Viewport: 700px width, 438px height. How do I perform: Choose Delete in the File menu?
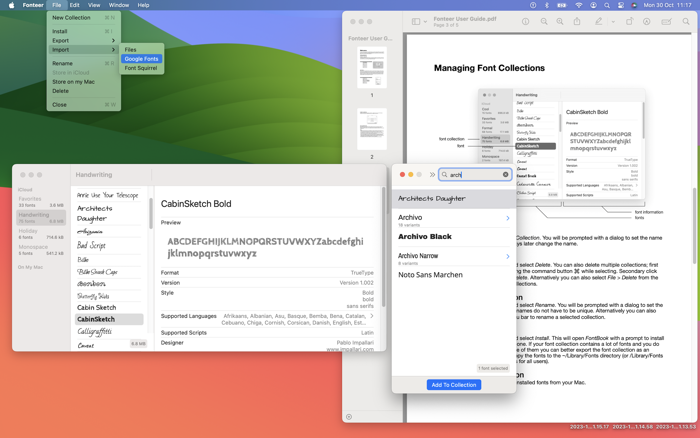coord(83,91)
